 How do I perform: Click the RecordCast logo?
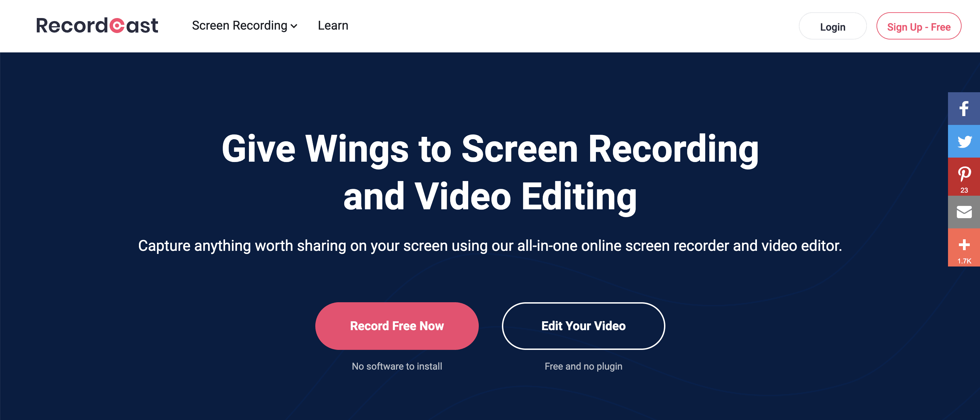click(97, 26)
